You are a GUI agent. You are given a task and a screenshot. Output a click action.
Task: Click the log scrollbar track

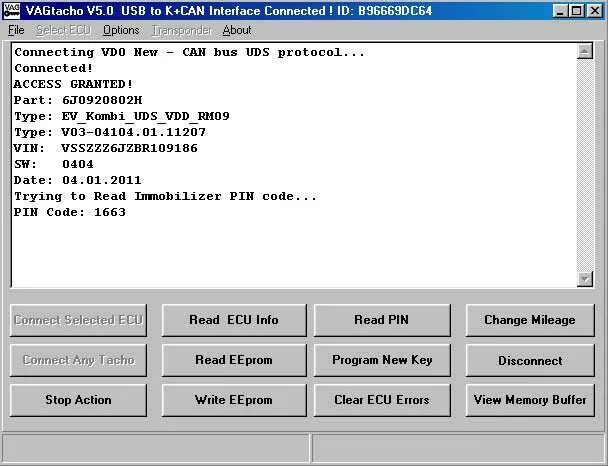tap(585, 166)
